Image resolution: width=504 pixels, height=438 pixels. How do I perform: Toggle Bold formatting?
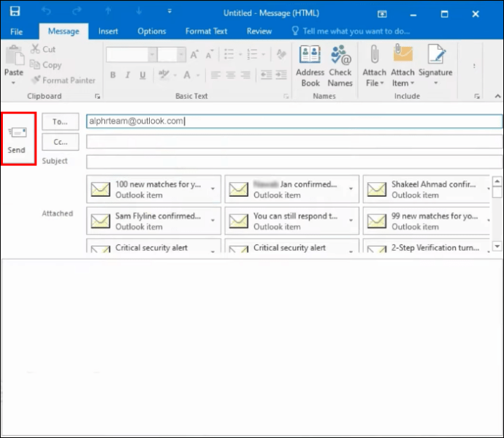[113, 75]
